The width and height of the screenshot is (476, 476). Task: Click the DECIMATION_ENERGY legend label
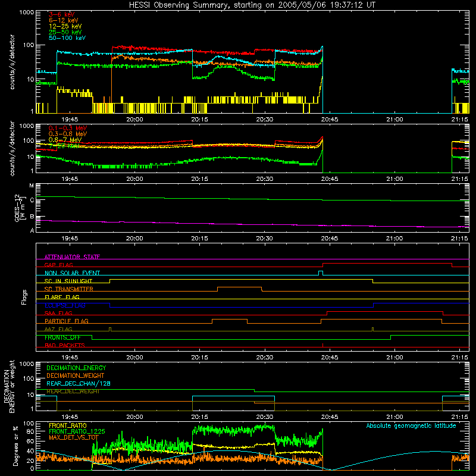coord(76,368)
